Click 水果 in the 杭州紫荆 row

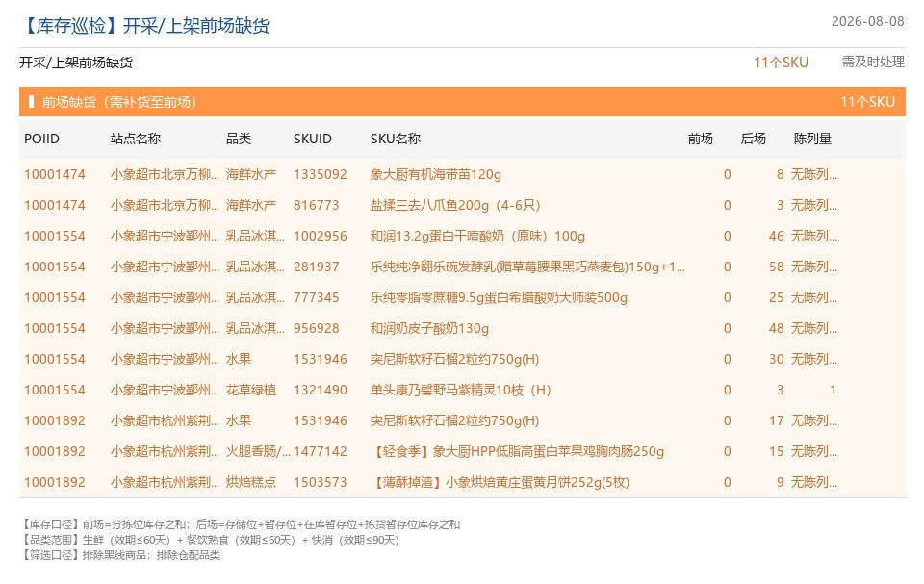pos(239,420)
